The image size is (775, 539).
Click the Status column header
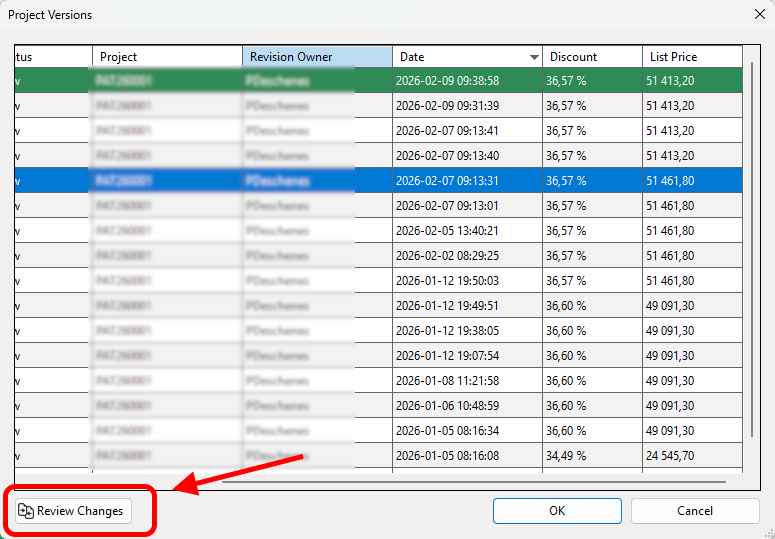tap(52, 57)
